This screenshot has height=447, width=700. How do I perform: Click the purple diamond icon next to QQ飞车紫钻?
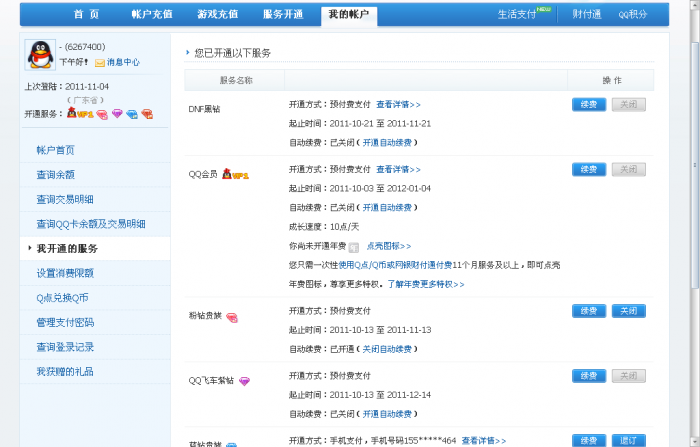[x=244, y=381]
